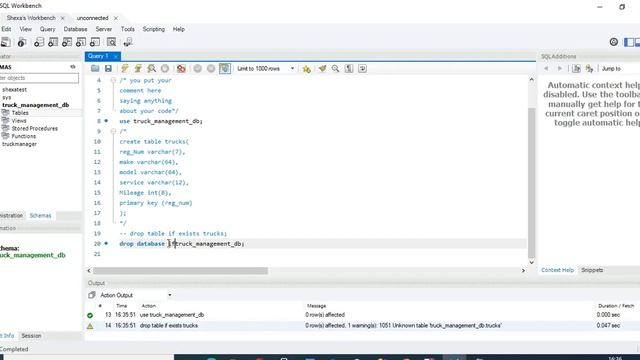The width and height of the screenshot is (640, 360).
Task: Execute the whole script with the lightning icon
Action: 124,69
